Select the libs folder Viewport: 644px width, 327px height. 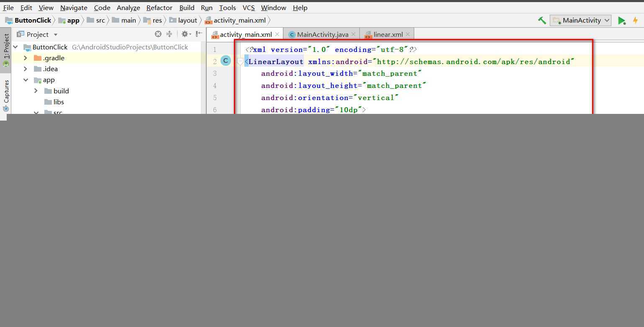tap(59, 102)
